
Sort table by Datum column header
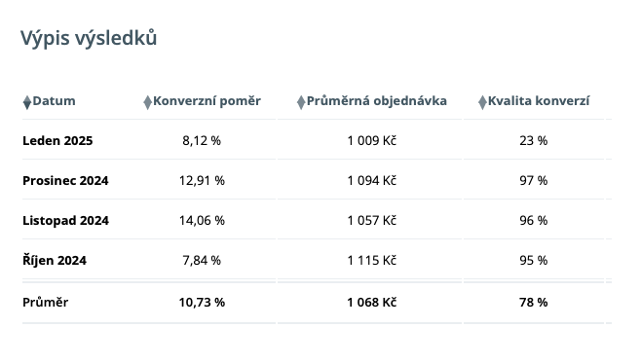coord(54,101)
